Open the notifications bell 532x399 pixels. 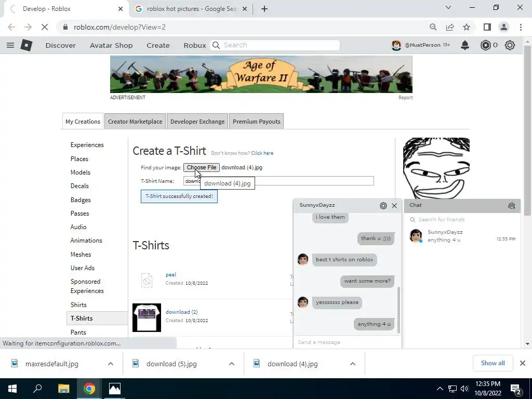point(465,45)
